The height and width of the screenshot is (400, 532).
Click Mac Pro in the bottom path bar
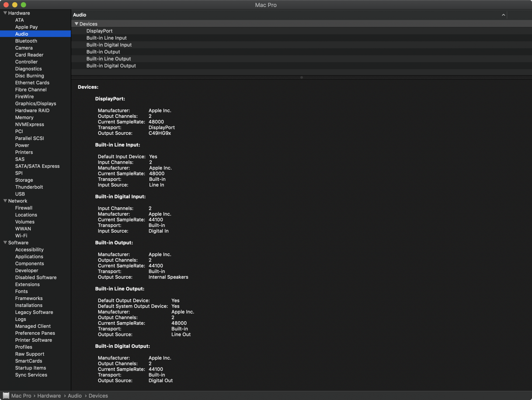coord(21,395)
